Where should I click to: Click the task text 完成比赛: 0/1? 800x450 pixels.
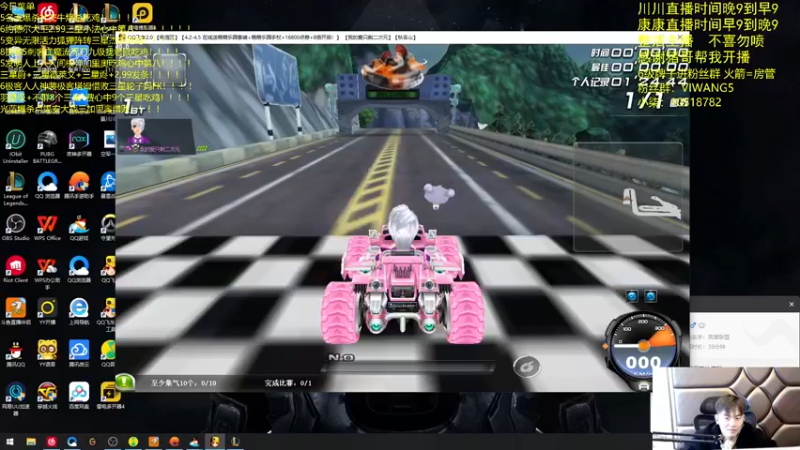288,383
